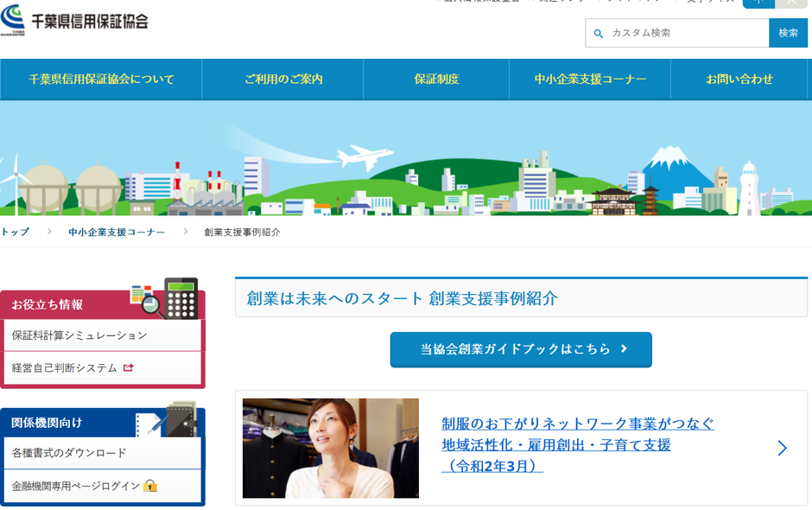812x510 pixels.
Task: Click the magnifier icon in search box
Action: (x=598, y=34)
